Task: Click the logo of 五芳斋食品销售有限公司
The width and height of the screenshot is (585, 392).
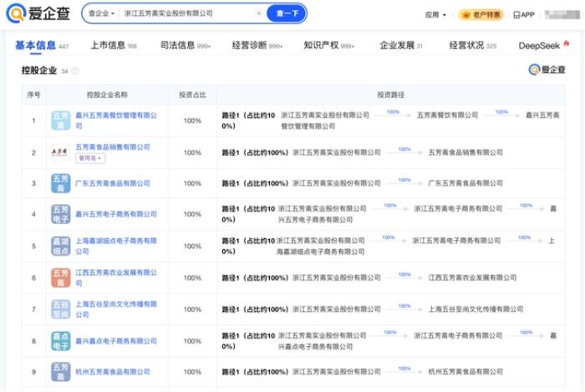Action: (x=59, y=152)
